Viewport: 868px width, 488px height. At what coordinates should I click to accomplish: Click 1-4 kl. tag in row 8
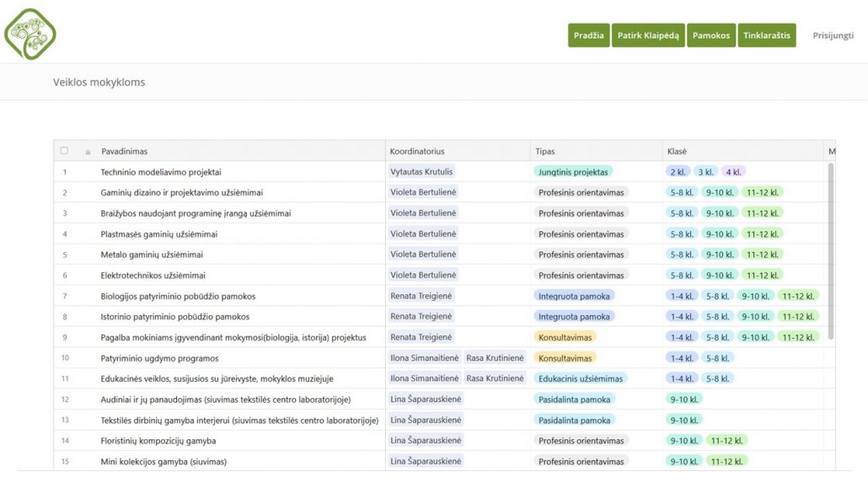[682, 317]
